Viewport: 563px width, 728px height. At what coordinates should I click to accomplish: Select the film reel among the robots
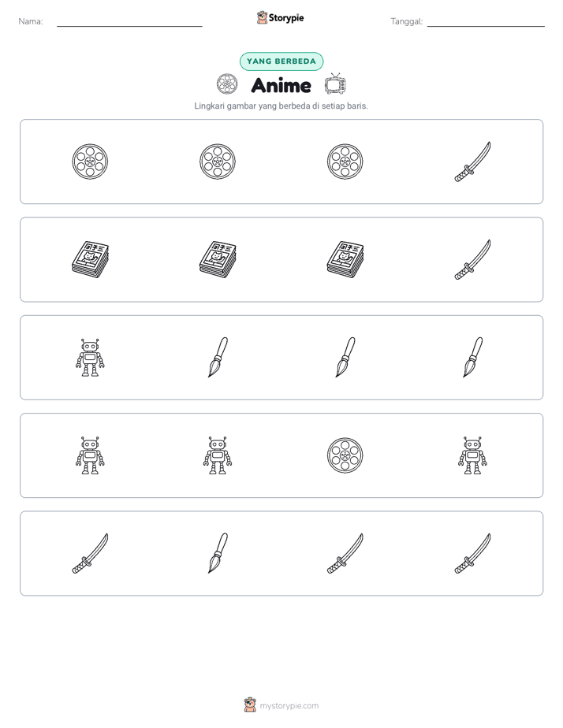tap(345, 455)
